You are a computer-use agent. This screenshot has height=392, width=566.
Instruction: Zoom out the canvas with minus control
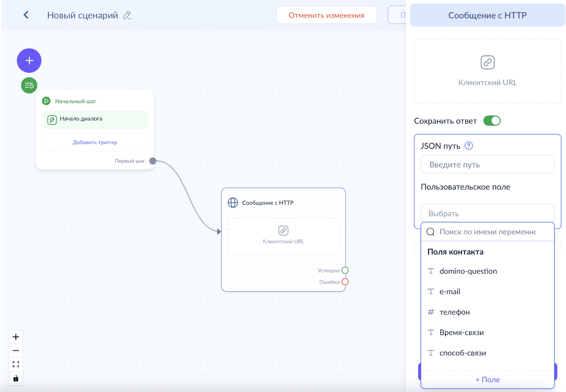click(16, 351)
